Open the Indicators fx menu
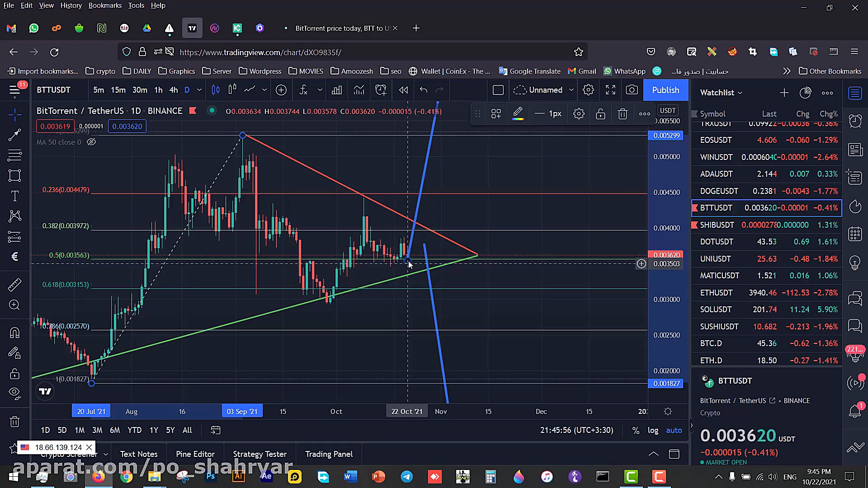 pos(303,90)
